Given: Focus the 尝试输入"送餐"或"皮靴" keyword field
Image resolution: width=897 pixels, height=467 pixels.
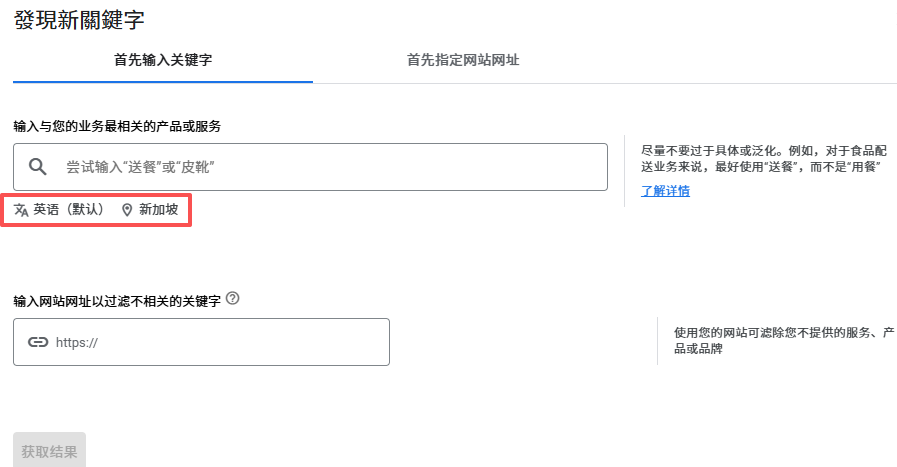Looking at the screenshot, I should coord(330,167).
